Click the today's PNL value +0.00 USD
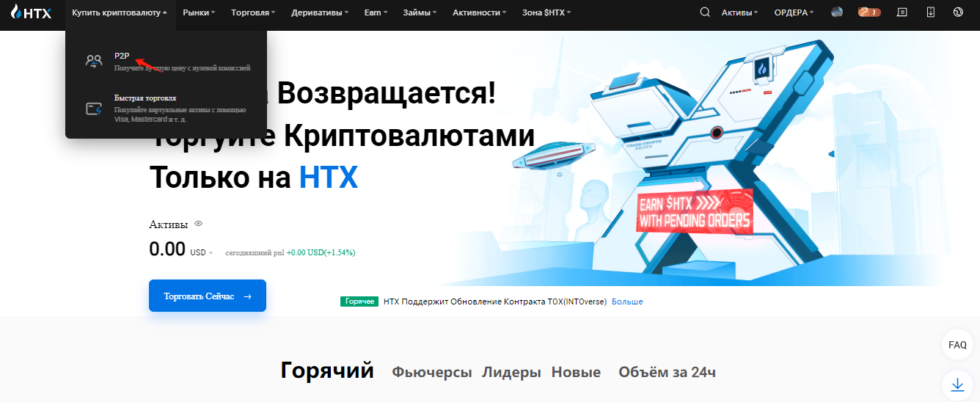The width and height of the screenshot is (980, 402). [321, 252]
